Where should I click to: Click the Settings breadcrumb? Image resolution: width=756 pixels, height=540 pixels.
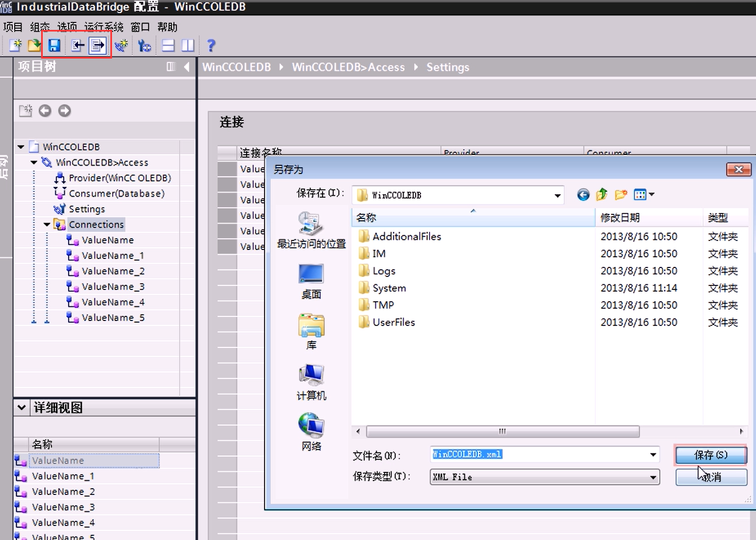point(448,67)
